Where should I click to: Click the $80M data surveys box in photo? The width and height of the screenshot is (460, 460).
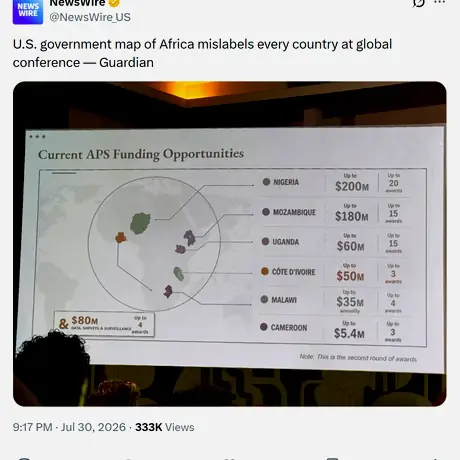coord(104,324)
